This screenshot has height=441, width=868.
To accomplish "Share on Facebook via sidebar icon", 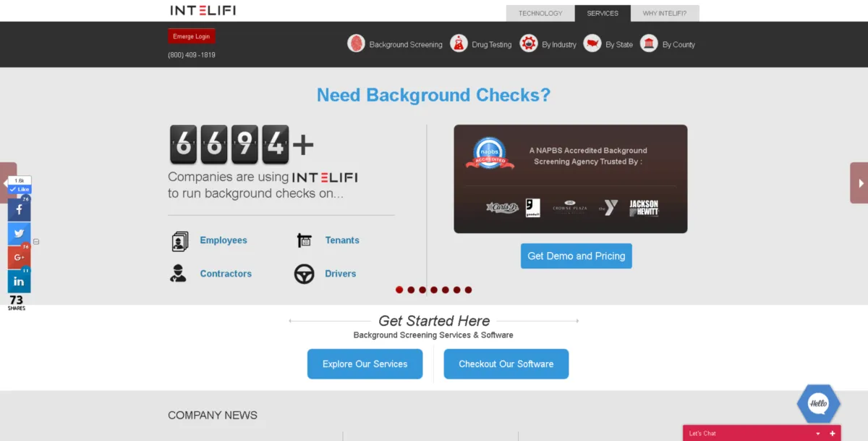I will [x=19, y=210].
